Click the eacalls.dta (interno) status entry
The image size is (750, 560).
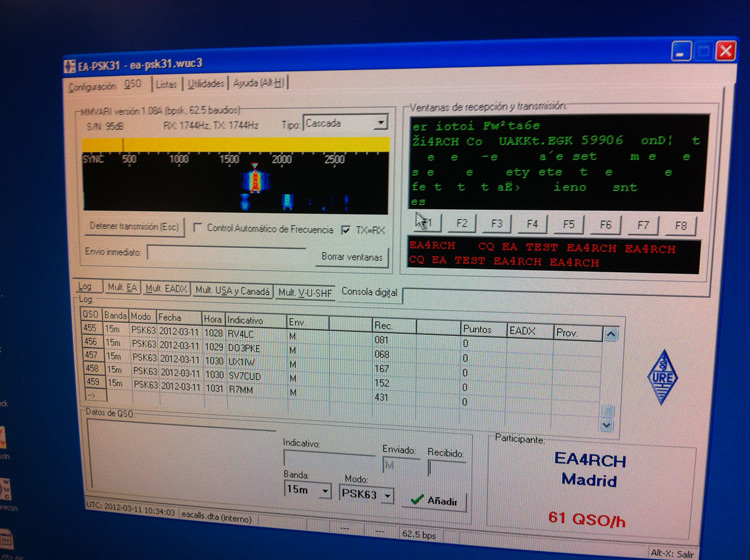tap(217, 516)
